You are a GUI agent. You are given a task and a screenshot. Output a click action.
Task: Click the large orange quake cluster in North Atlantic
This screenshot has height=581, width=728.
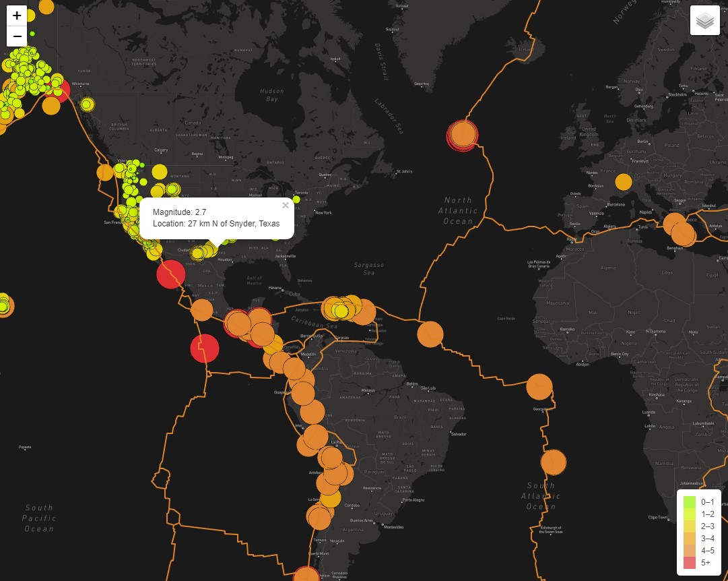point(462,135)
